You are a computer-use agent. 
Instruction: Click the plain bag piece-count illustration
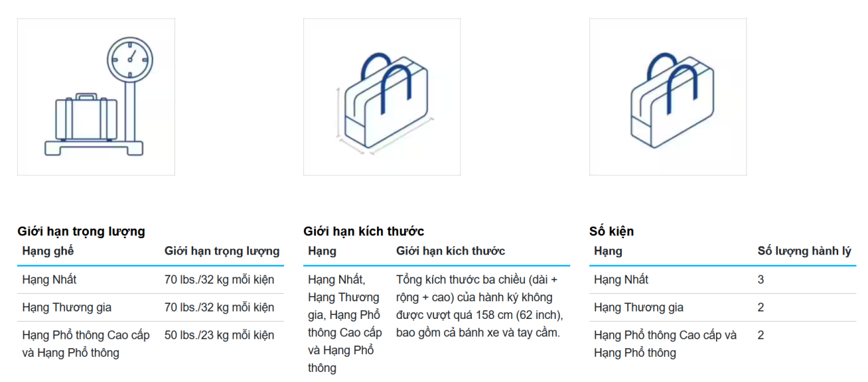coord(668,97)
